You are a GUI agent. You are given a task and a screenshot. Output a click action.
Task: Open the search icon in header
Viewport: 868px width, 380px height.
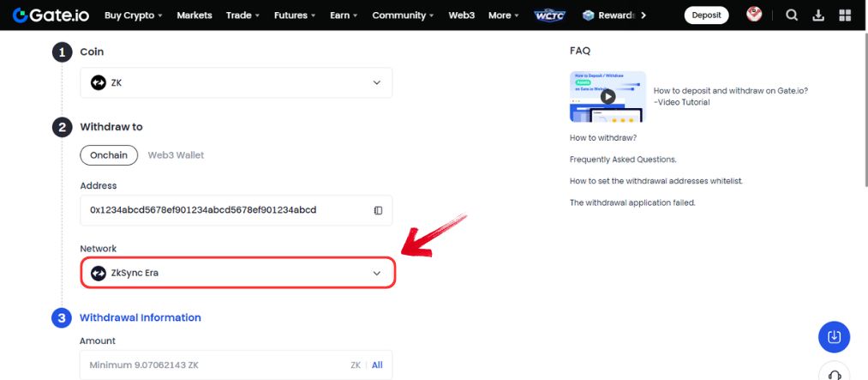[x=792, y=15]
